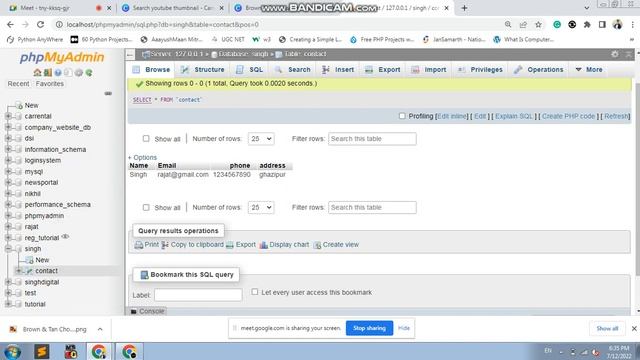The image size is (640, 360).
Task: Click Stop sharing button
Action: coord(369,328)
